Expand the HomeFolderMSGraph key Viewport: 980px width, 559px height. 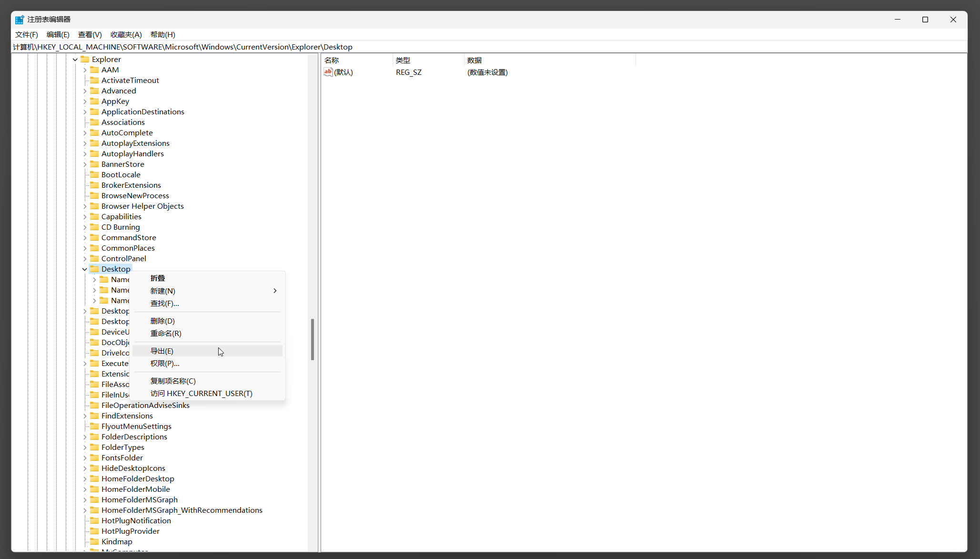85,500
